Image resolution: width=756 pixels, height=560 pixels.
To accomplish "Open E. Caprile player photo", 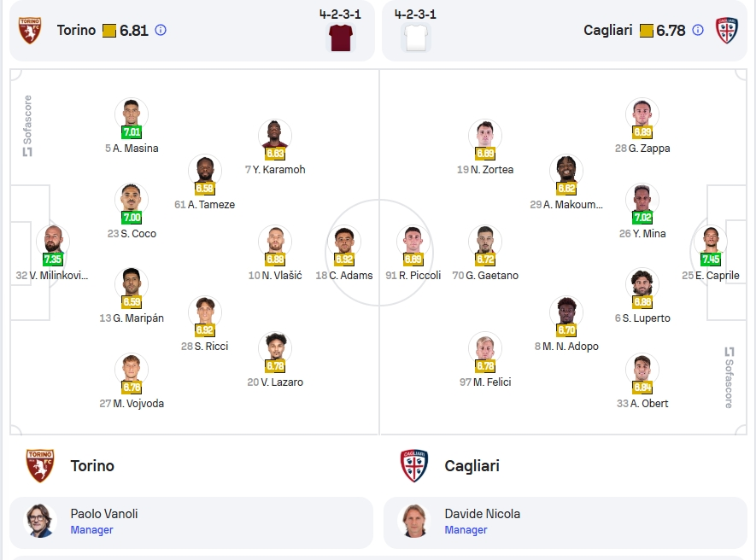I will click(x=711, y=240).
